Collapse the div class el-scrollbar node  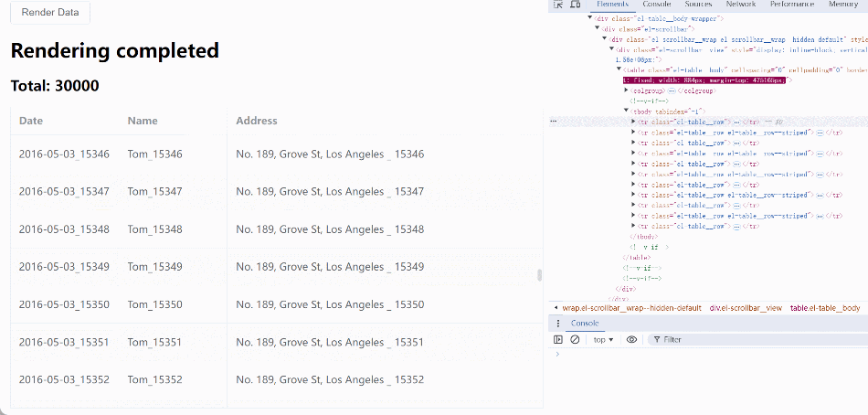[598, 29]
